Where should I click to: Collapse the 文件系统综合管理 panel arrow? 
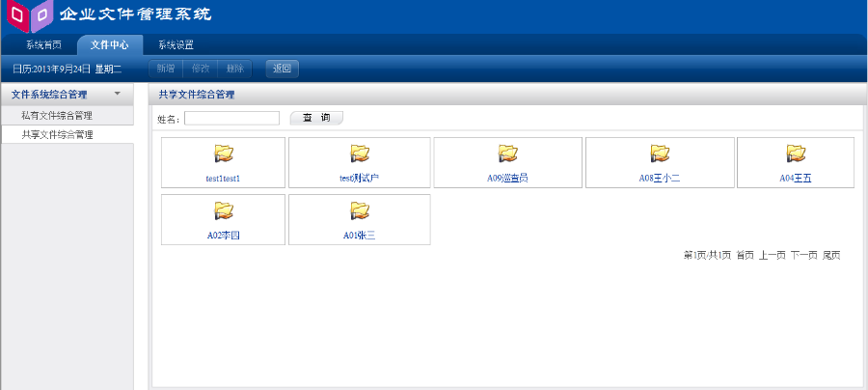(117, 94)
